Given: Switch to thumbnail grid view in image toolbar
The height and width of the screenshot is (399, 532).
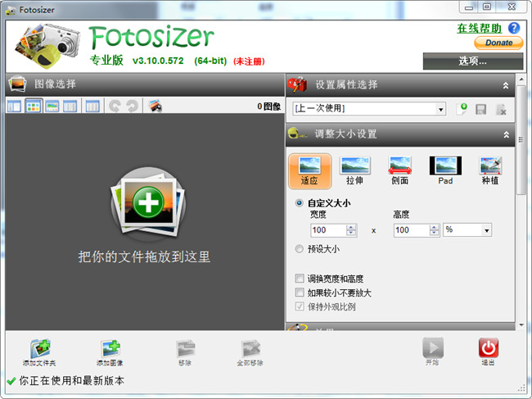Looking at the screenshot, I should pos(34,106).
